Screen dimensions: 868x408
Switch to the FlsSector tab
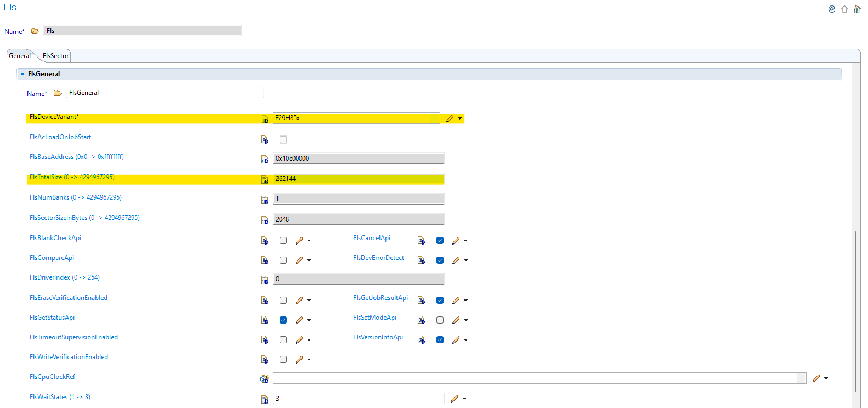(55, 56)
